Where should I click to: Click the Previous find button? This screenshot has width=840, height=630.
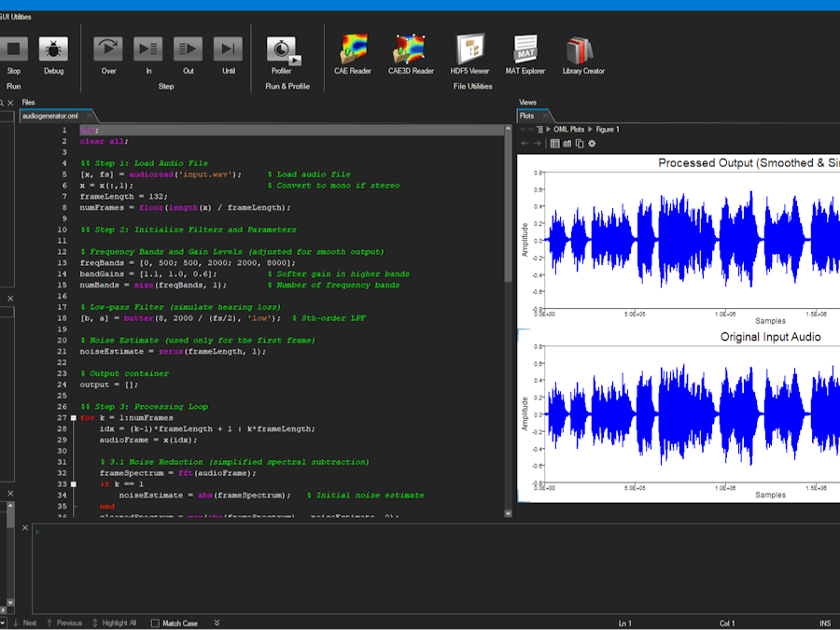pyautogui.click(x=64, y=623)
